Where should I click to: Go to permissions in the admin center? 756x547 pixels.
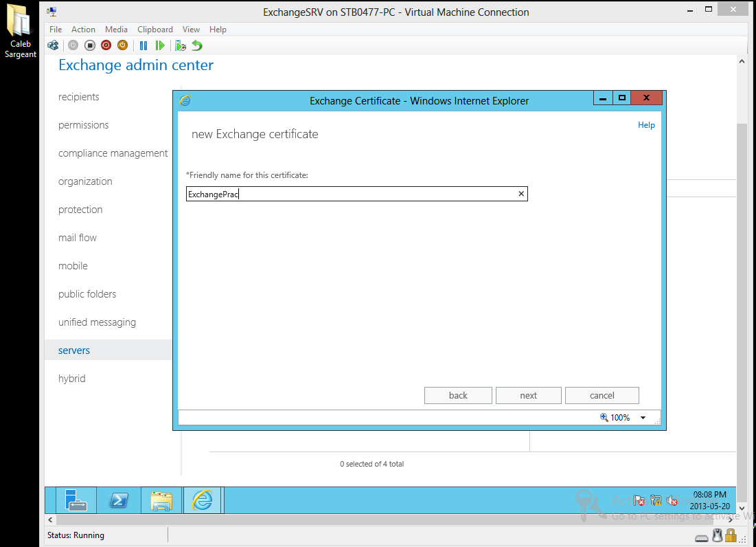(x=83, y=126)
